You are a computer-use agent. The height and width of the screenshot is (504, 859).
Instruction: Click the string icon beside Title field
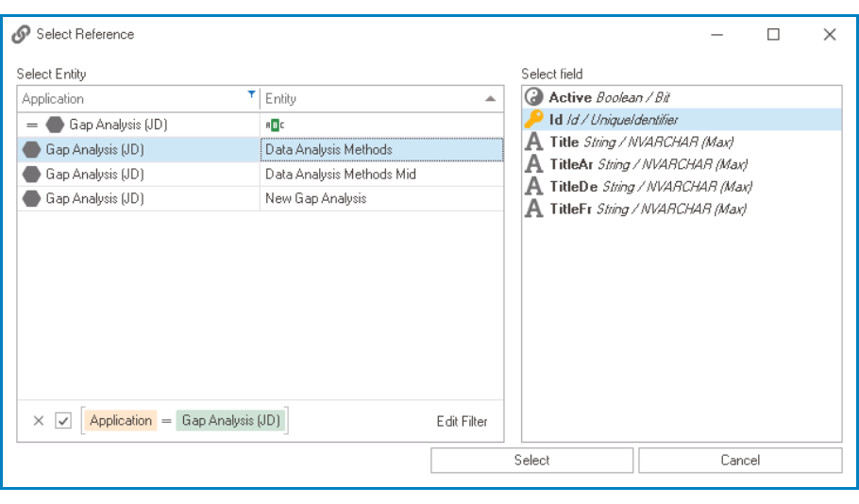point(534,143)
